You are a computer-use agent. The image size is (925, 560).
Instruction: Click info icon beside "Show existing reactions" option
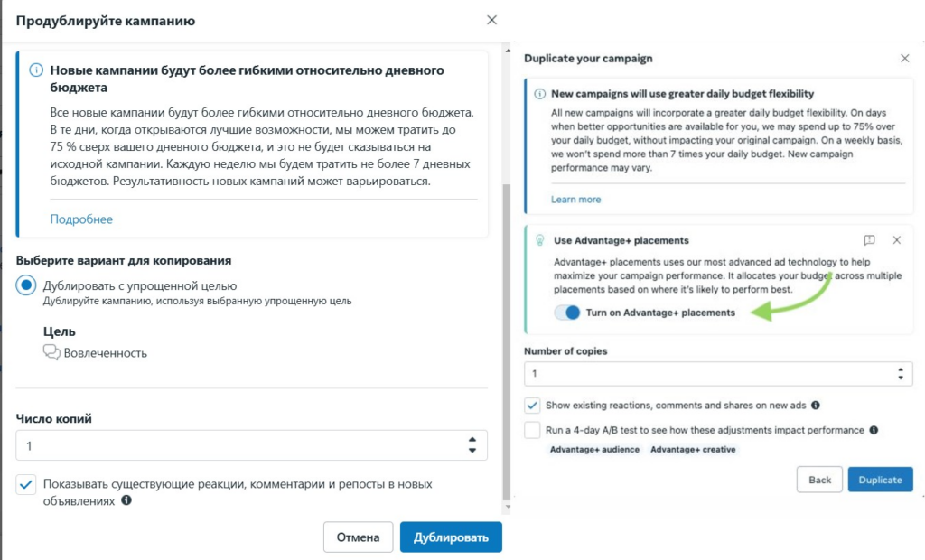coord(816,406)
